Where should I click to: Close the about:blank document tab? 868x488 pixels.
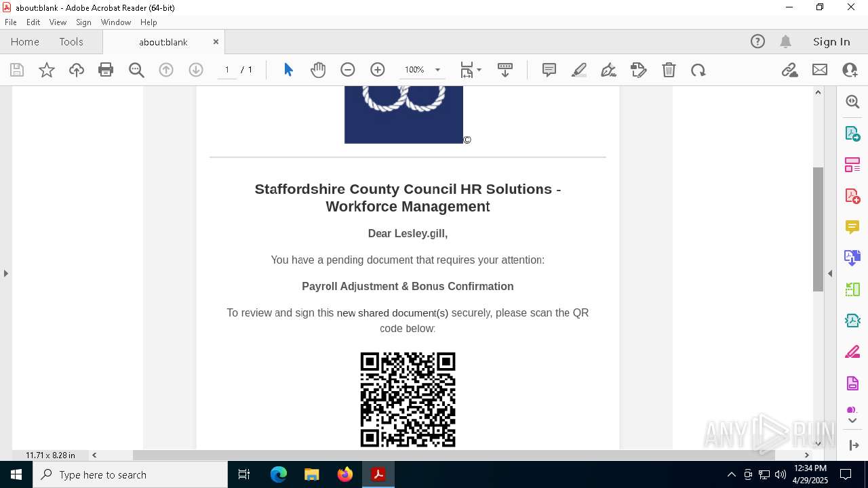[x=216, y=41]
